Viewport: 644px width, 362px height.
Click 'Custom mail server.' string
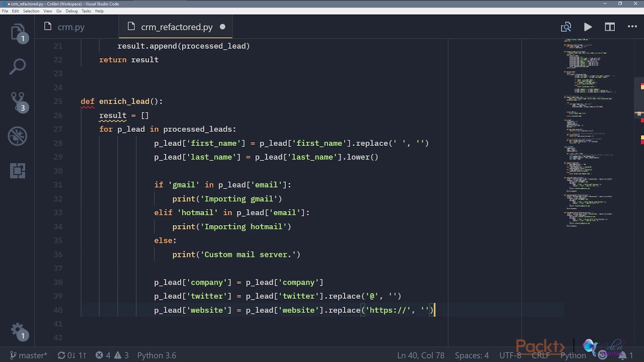tap(248, 254)
